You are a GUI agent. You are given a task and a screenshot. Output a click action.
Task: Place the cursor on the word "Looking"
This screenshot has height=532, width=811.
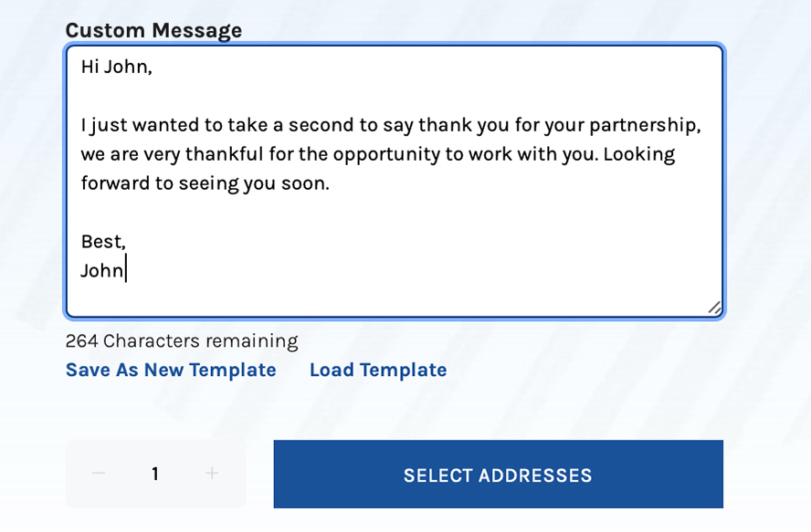tap(638, 154)
